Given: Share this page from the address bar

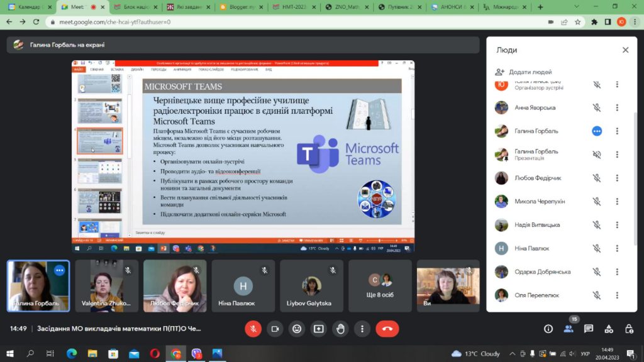Looking at the screenshot, I should click(564, 22).
